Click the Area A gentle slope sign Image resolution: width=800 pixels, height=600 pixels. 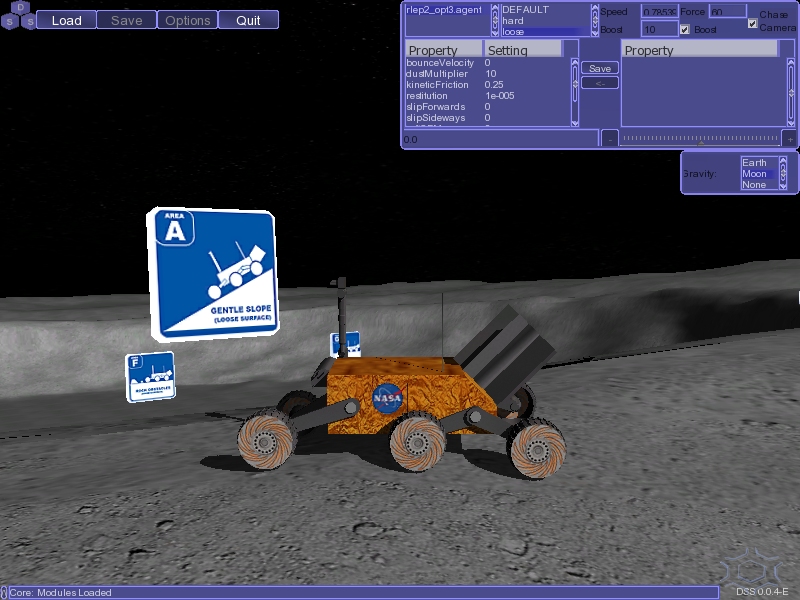pos(212,274)
